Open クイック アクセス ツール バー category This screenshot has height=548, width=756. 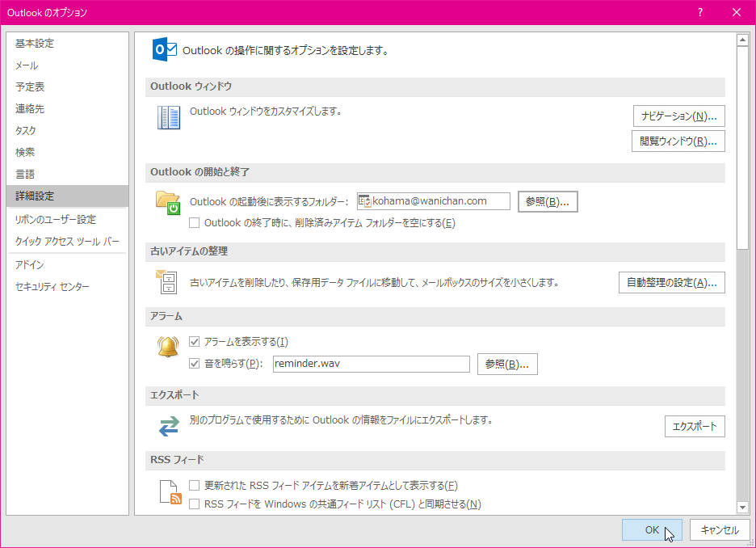68,241
